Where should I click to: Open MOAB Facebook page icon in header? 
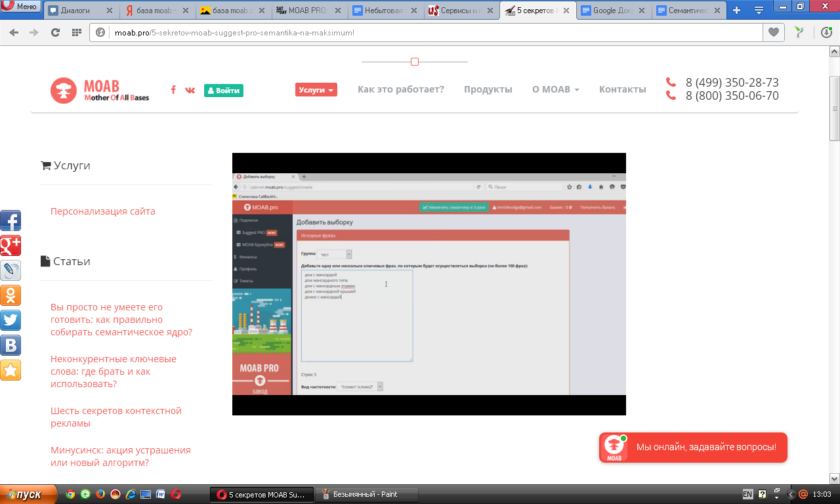coord(173,90)
